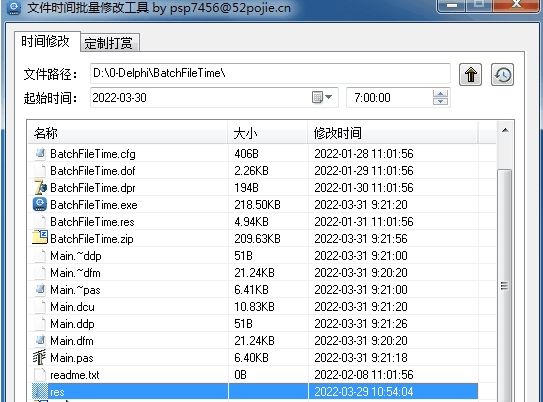Image resolution: width=543 pixels, height=402 pixels.
Task: Sort by the 名称 column header
Action: [127, 133]
